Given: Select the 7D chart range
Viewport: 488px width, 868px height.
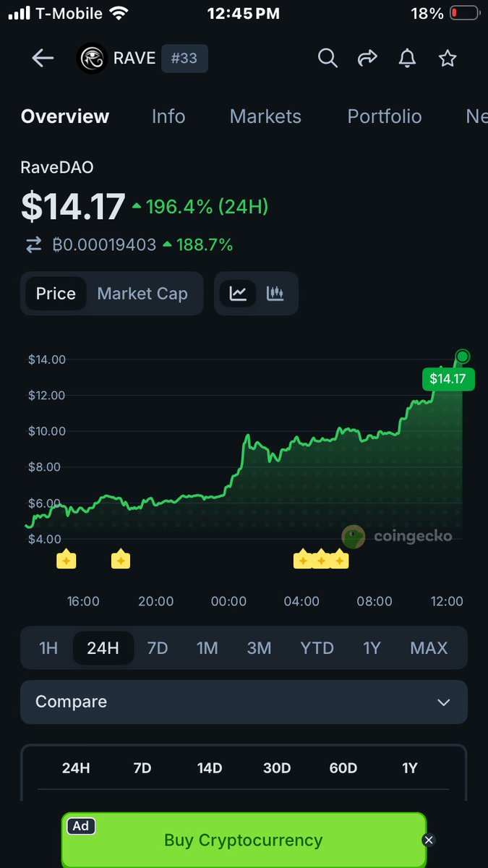Looking at the screenshot, I should click(x=157, y=647).
